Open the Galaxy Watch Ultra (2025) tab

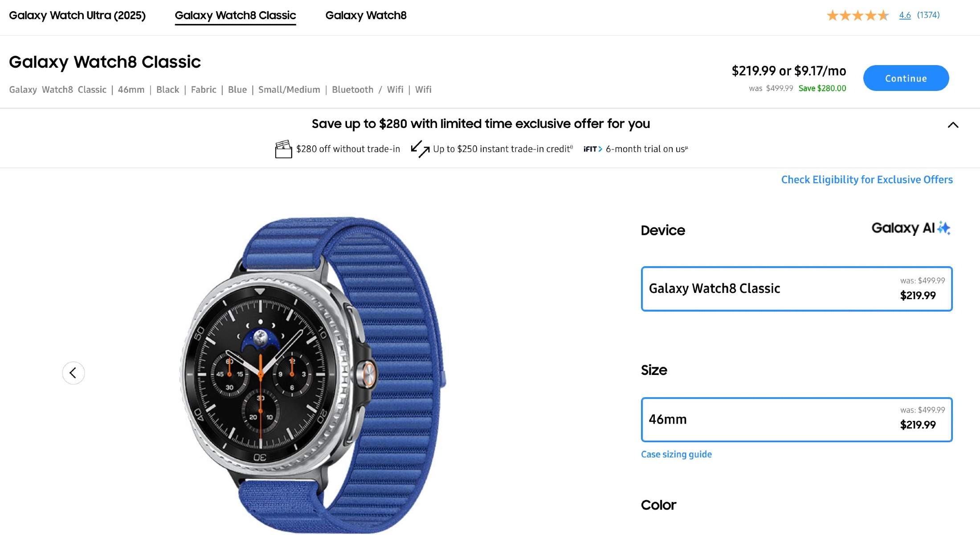point(77,16)
